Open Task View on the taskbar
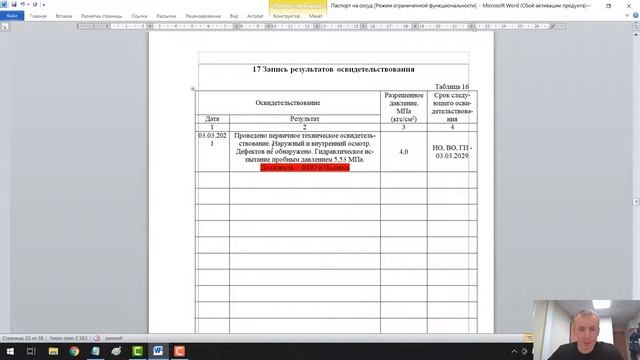 click(x=31, y=351)
